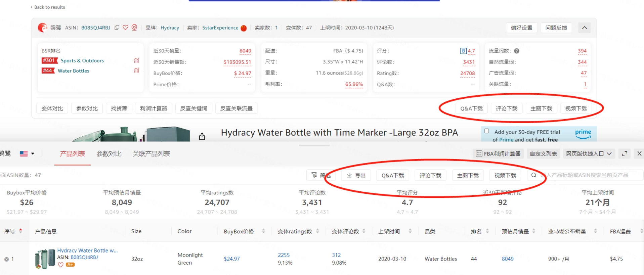Sort the table by 排名 column

(x=487, y=231)
